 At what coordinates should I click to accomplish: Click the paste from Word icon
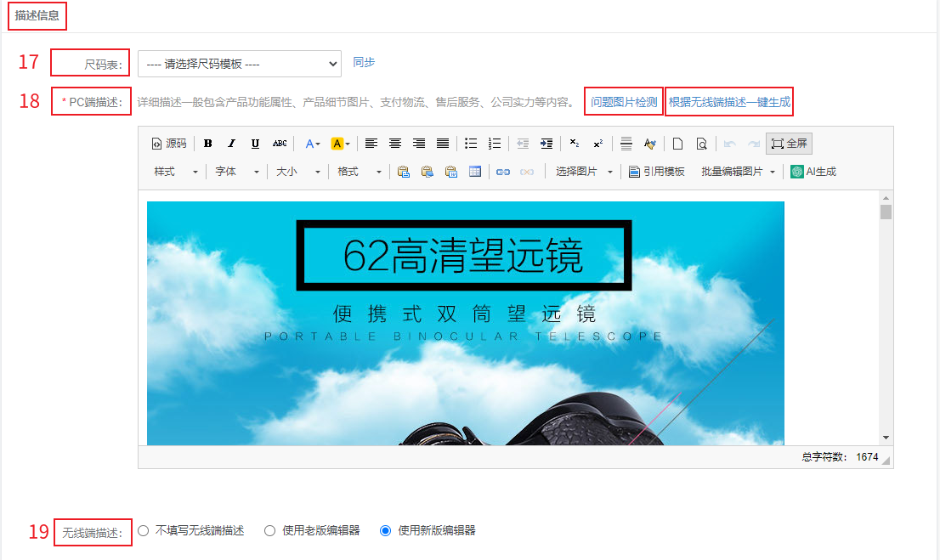pos(451,172)
